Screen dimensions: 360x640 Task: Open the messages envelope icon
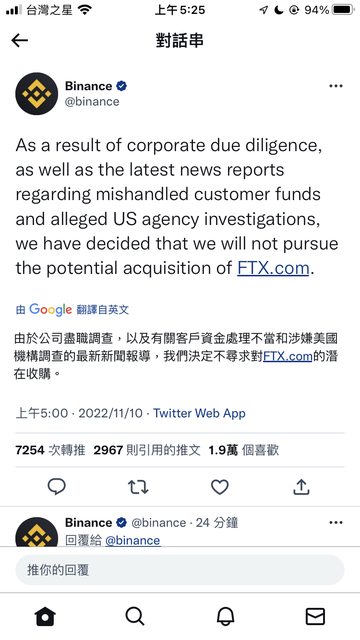(316, 616)
